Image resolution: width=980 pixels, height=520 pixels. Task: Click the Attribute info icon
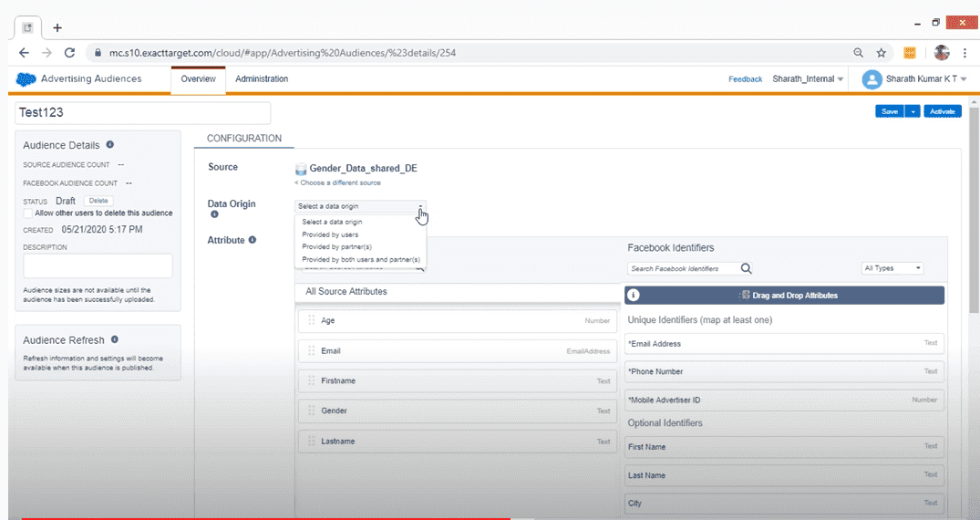click(x=253, y=240)
